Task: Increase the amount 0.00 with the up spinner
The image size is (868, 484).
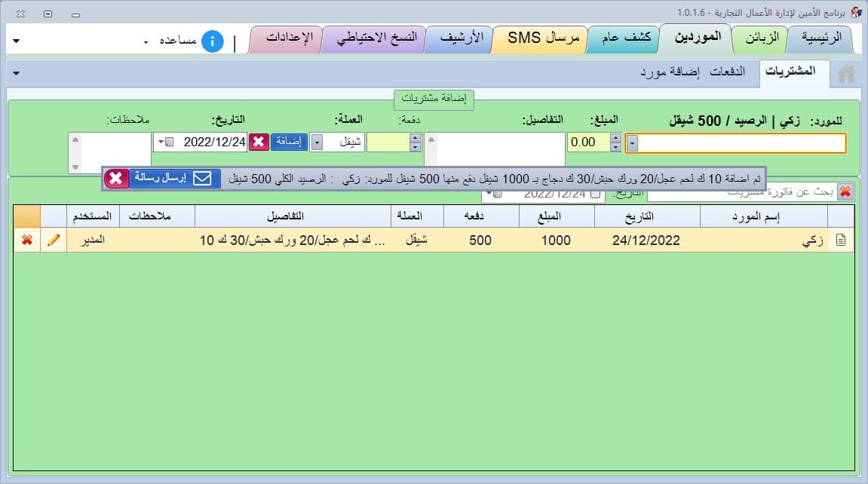Action: pos(615,138)
